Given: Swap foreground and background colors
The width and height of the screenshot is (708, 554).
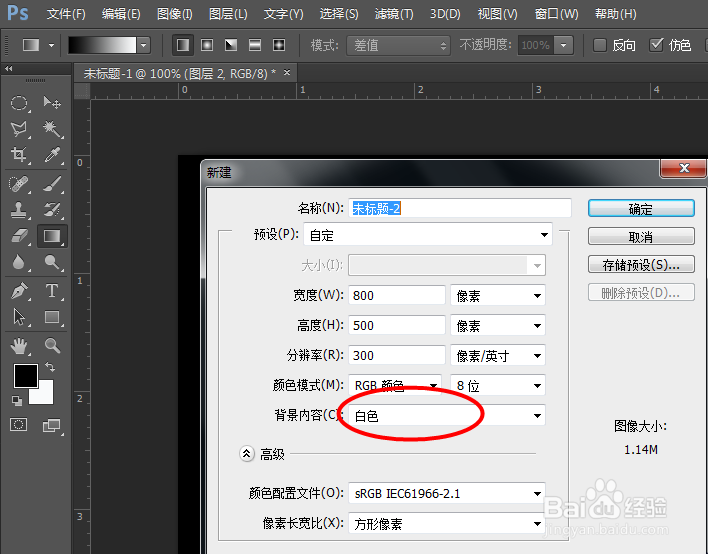Looking at the screenshot, I should [50, 367].
